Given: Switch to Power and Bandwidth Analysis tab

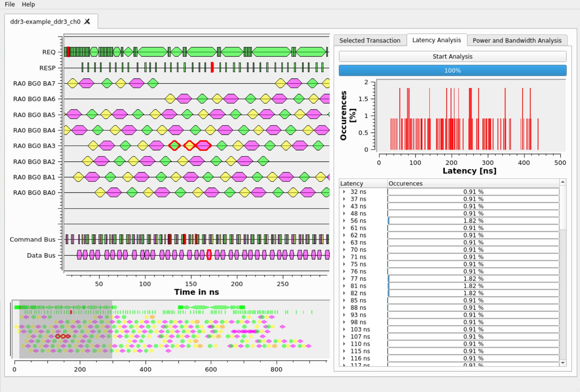Looking at the screenshot, I should 517,41.
